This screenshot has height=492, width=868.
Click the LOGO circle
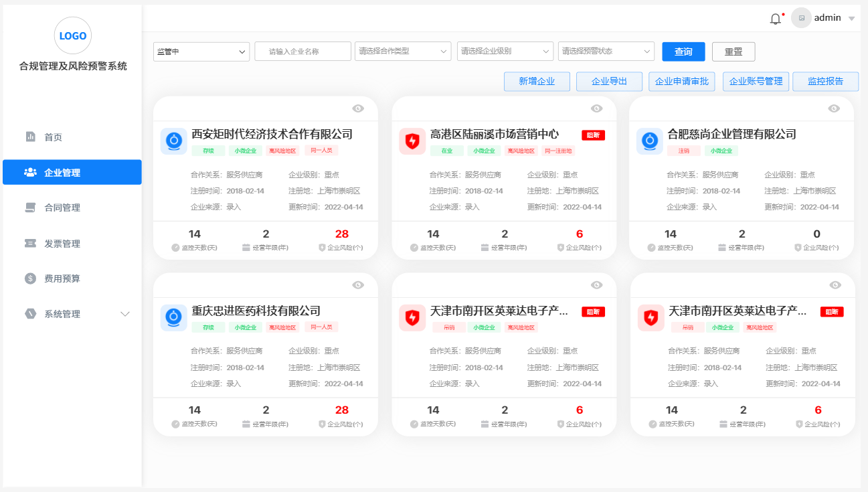click(x=73, y=35)
